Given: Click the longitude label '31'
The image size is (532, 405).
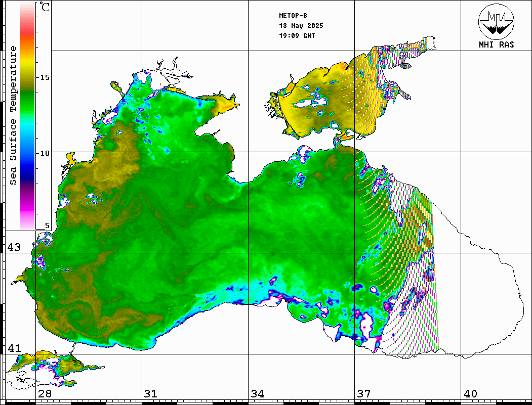Looking at the screenshot, I should pyautogui.click(x=151, y=394).
